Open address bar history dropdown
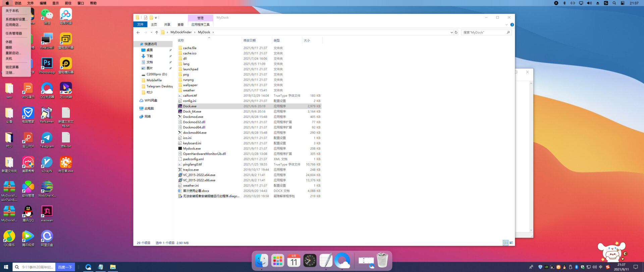The width and height of the screenshot is (644, 272). 451,32
